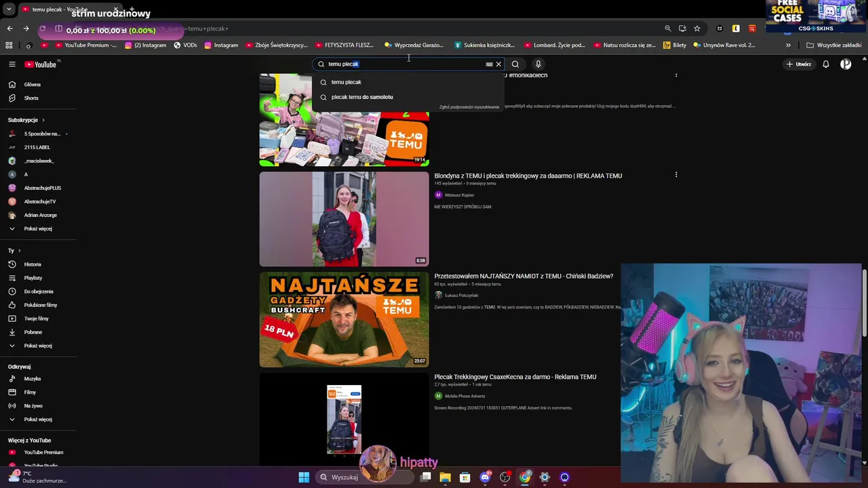Image resolution: width=868 pixels, height=488 pixels.
Task: Start voice search with the microphone icon
Action: tap(538, 64)
